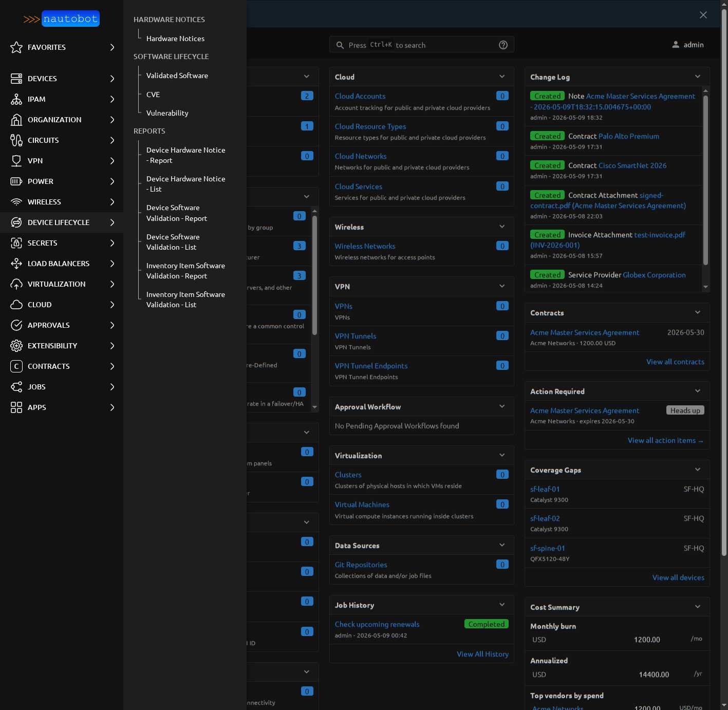Open Inventory Item Software Validation - List

[186, 300]
